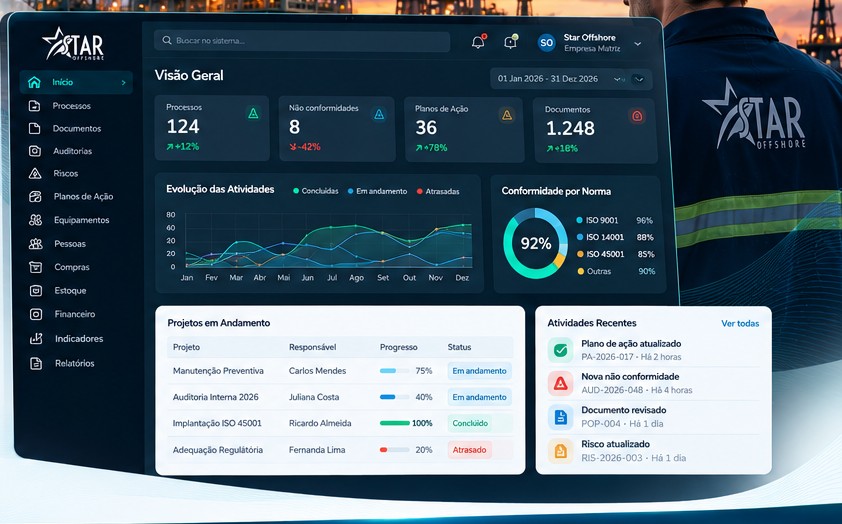
Task: Click the Auditorias sidebar icon
Action: tap(34, 151)
